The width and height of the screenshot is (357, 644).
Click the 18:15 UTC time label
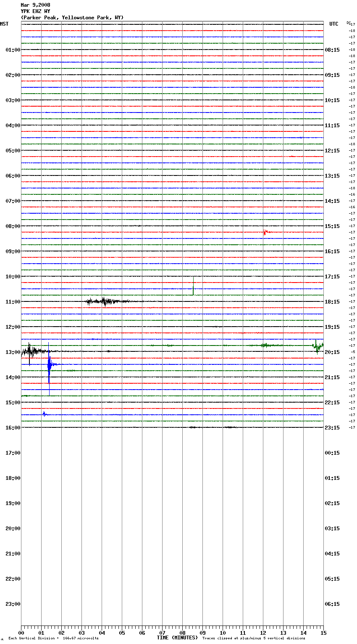pyautogui.click(x=332, y=301)
